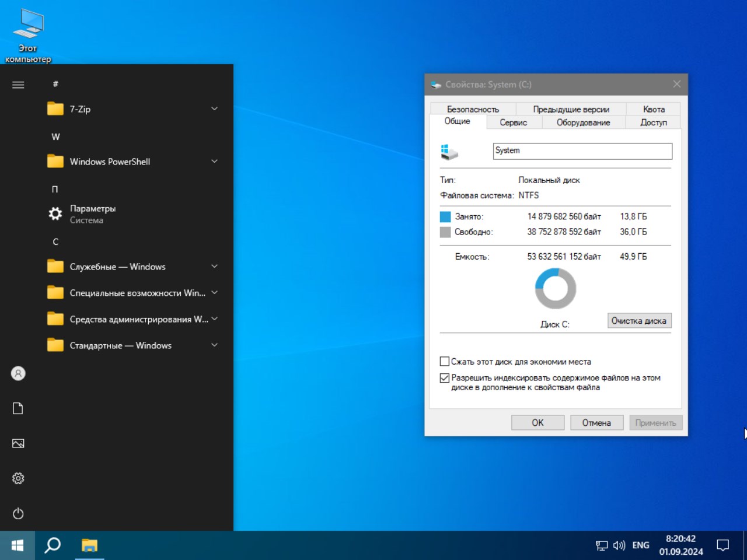This screenshot has width=747, height=560.
Task: Uncheck the Разрешить индексировать checkbox
Action: pos(445,378)
